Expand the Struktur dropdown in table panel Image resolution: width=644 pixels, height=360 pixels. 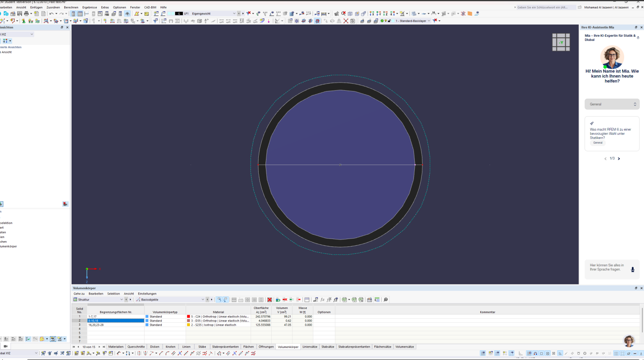pos(121,300)
